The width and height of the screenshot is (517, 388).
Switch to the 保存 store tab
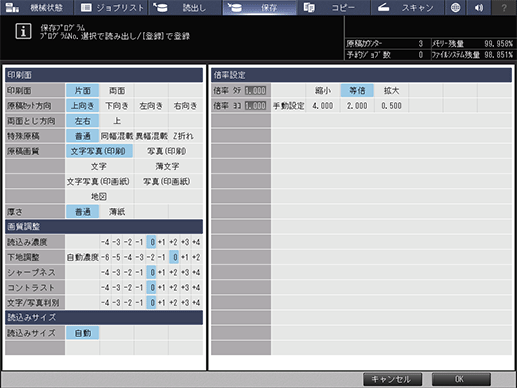[259, 8]
